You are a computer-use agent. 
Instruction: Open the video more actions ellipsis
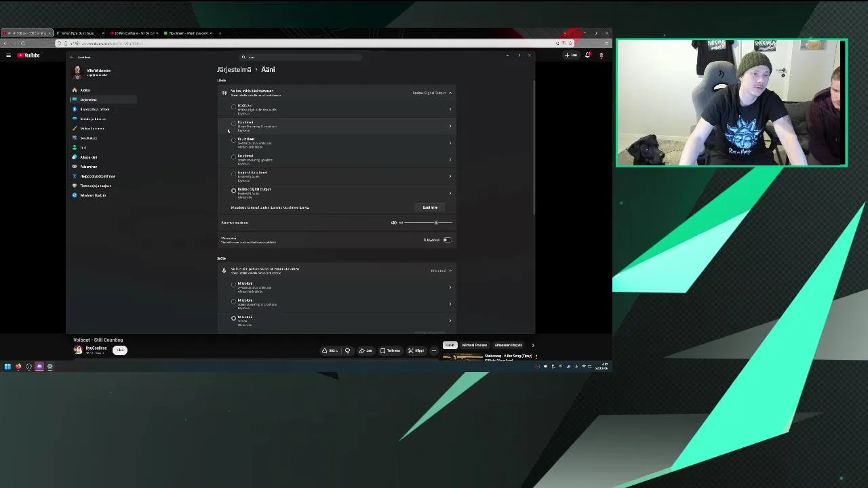coord(434,350)
